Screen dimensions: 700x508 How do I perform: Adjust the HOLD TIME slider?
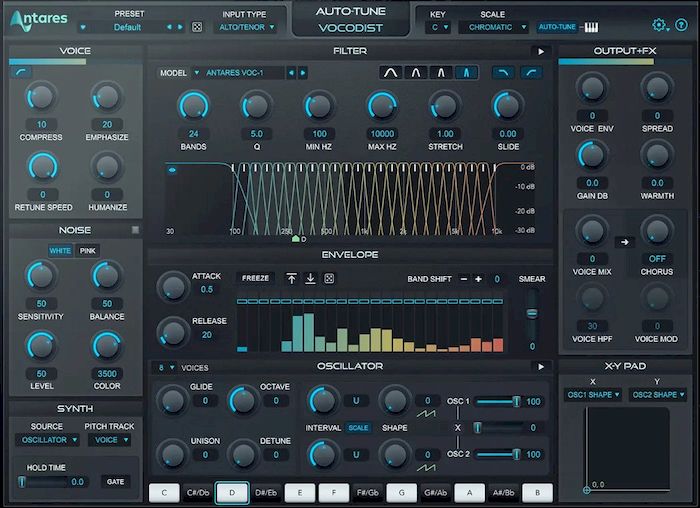pos(42,482)
